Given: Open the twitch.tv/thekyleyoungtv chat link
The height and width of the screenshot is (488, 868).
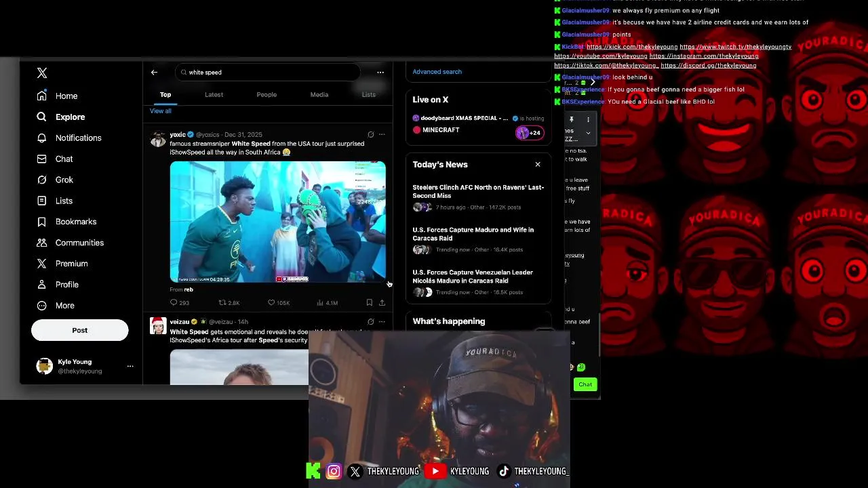Looking at the screenshot, I should click(736, 47).
